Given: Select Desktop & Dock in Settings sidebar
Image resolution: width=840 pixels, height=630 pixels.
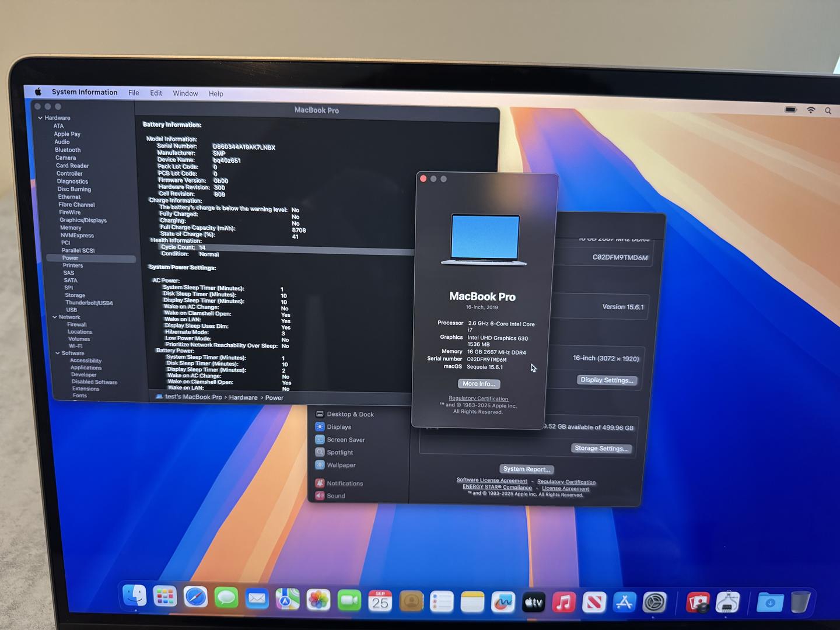Looking at the screenshot, I should click(350, 414).
